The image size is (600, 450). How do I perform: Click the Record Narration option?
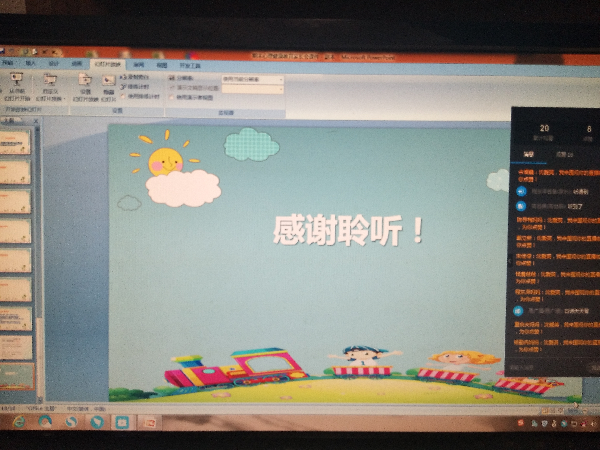click(135, 77)
